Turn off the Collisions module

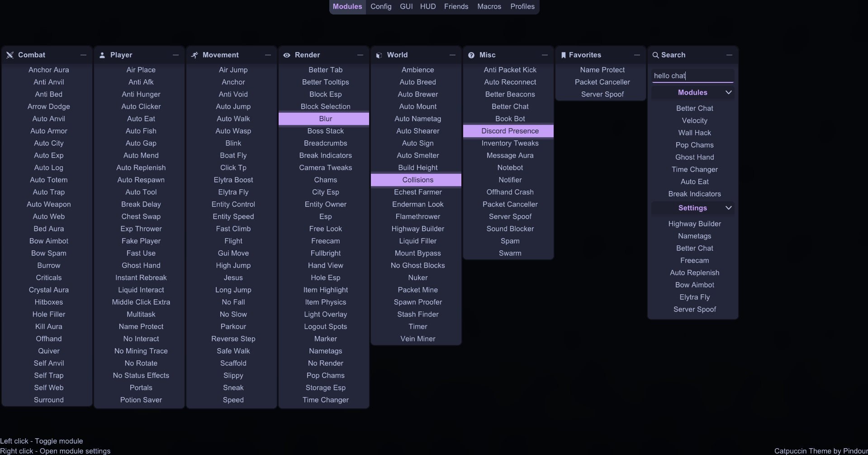[x=417, y=180]
